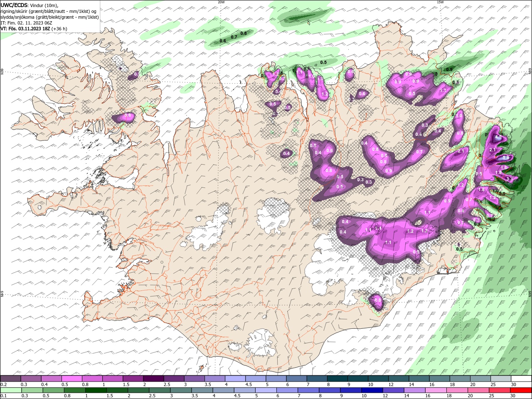Click the "UWC/ECDS" title text
532x399 pixels.
[x=14, y=5]
